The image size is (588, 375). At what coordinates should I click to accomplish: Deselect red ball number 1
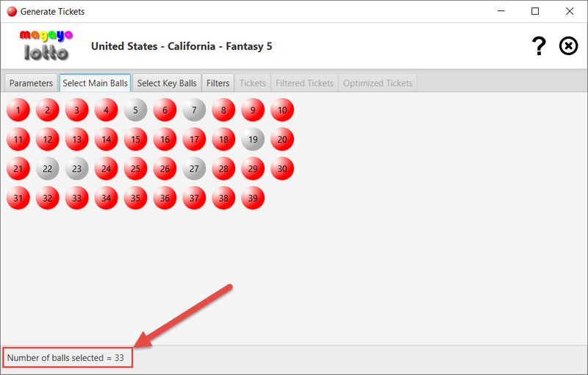18,110
